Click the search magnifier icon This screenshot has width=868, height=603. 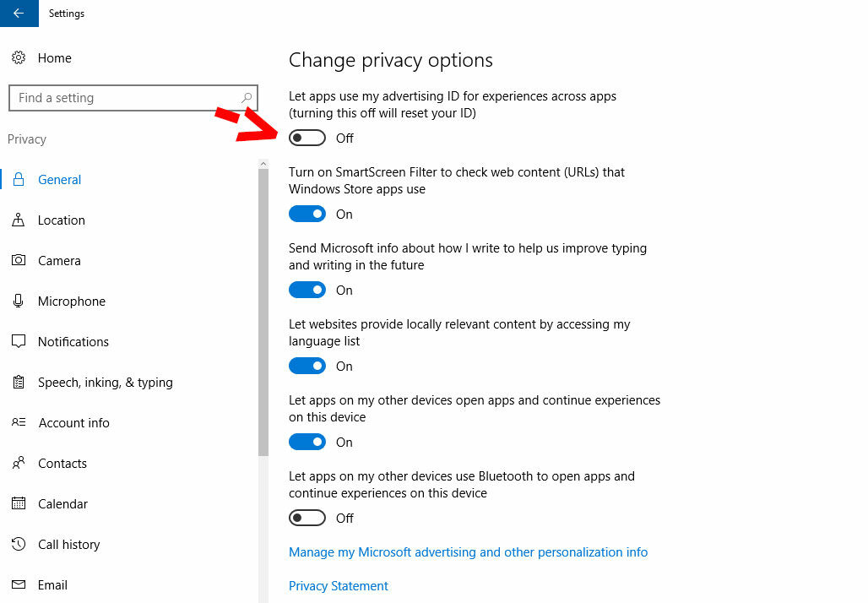tap(247, 97)
